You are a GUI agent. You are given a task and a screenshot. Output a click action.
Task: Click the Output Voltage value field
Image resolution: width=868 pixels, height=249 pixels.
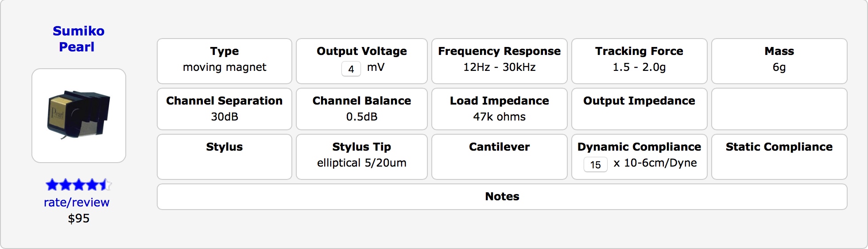(x=351, y=69)
